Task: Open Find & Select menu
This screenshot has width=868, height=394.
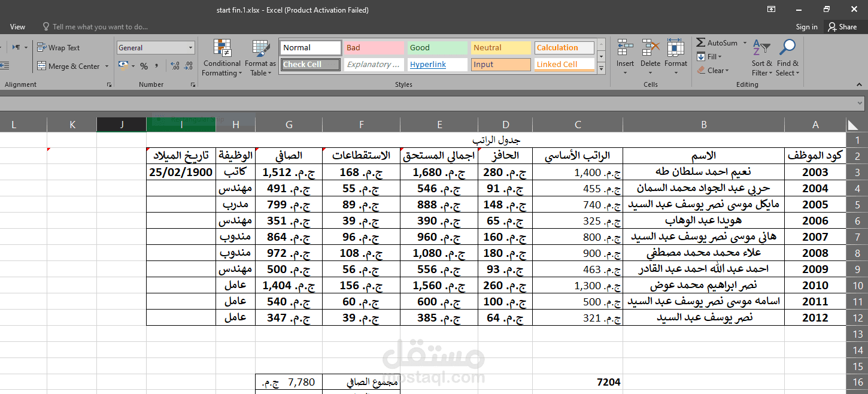Action: (788, 58)
